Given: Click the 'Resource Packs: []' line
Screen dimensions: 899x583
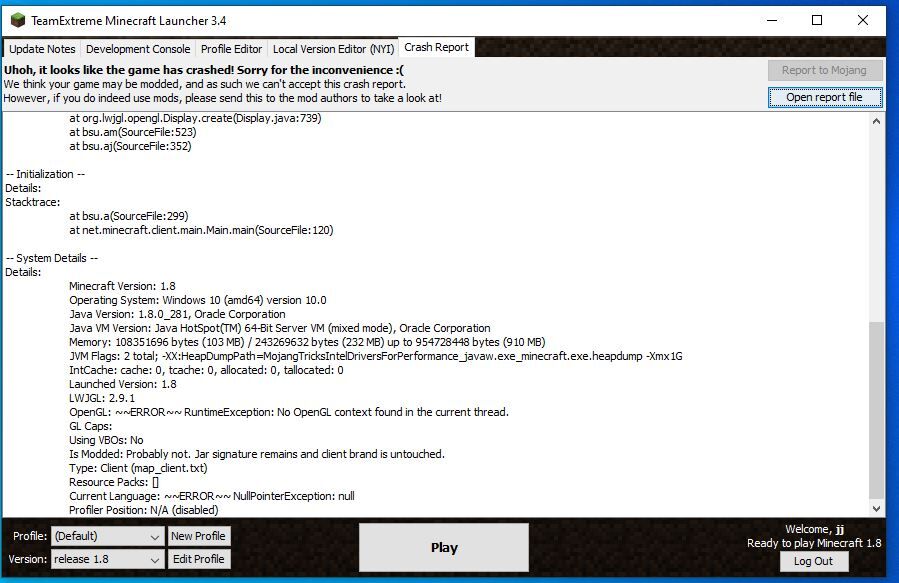Looking at the screenshot, I should (x=114, y=482).
